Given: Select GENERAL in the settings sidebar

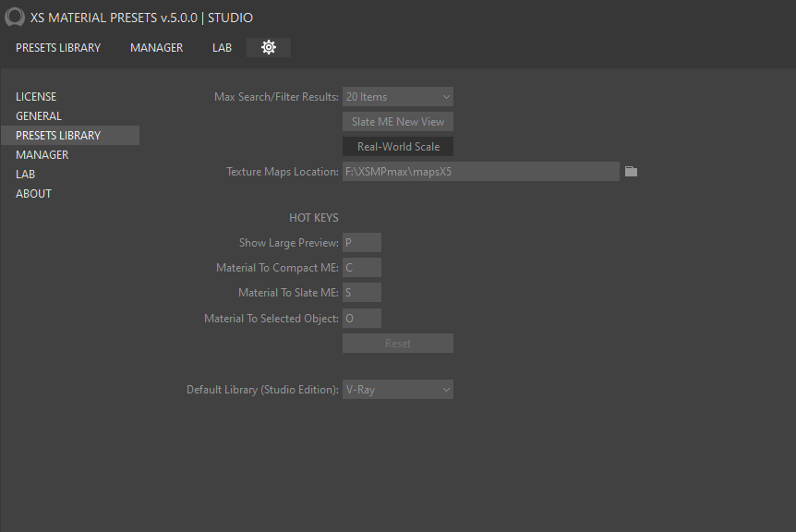Looking at the screenshot, I should point(39,115).
